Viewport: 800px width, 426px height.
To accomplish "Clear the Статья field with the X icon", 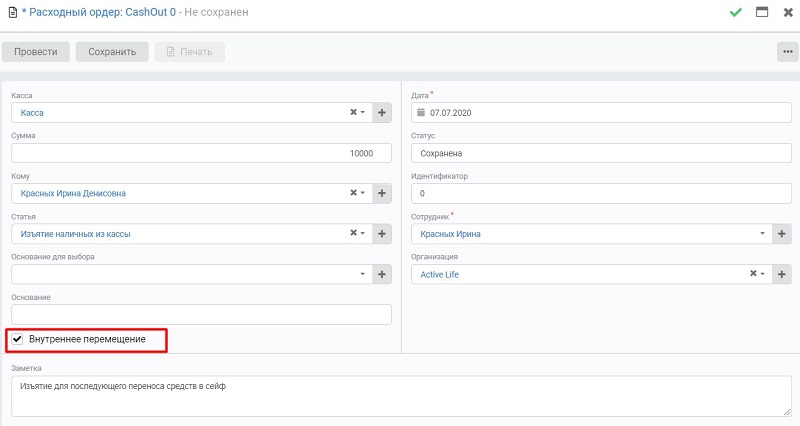I will point(353,233).
